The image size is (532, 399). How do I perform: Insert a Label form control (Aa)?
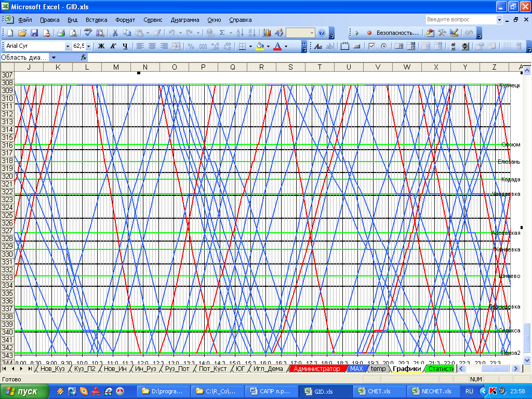(318, 46)
